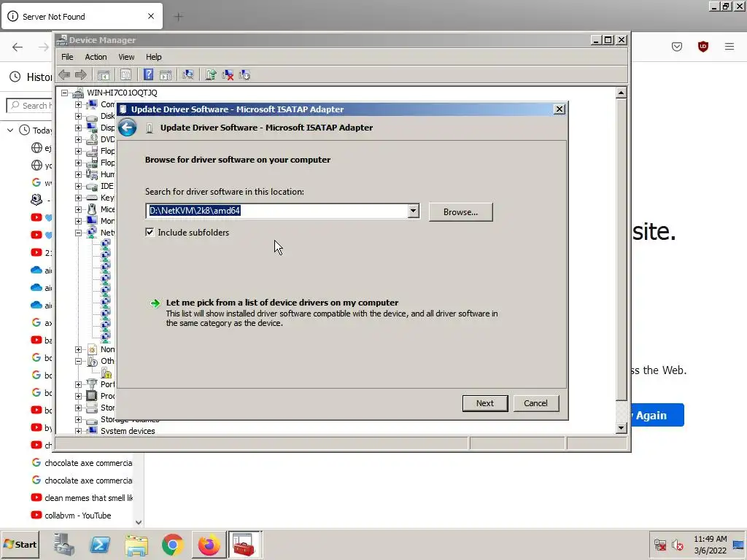Image resolution: width=747 pixels, height=560 pixels.
Task: Click the network status tray icon
Action: pos(659,545)
